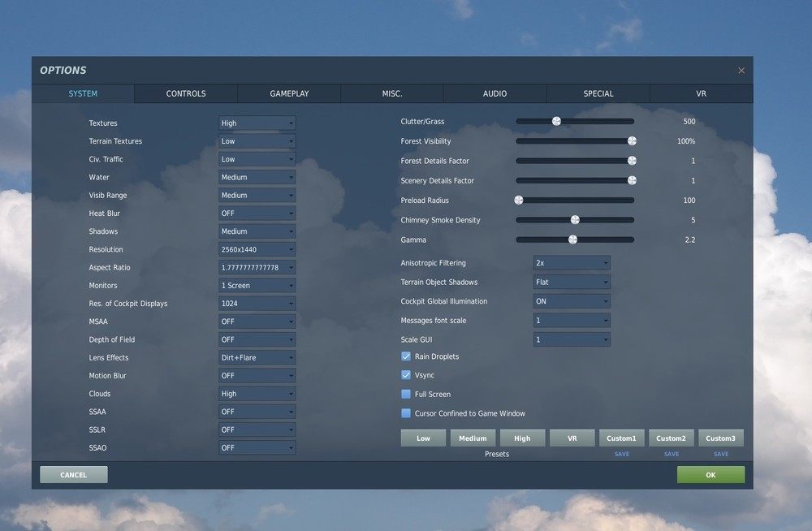
Task: Open the Messages font scale dropdown
Action: coord(572,321)
